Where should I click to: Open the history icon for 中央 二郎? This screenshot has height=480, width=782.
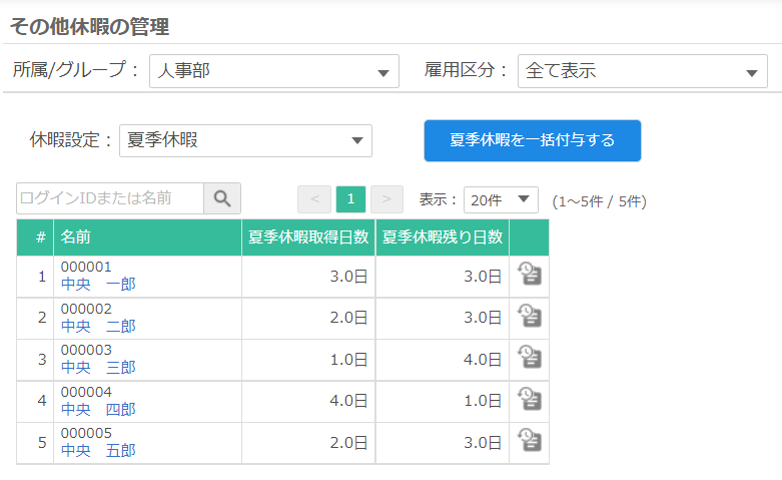tap(529, 317)
